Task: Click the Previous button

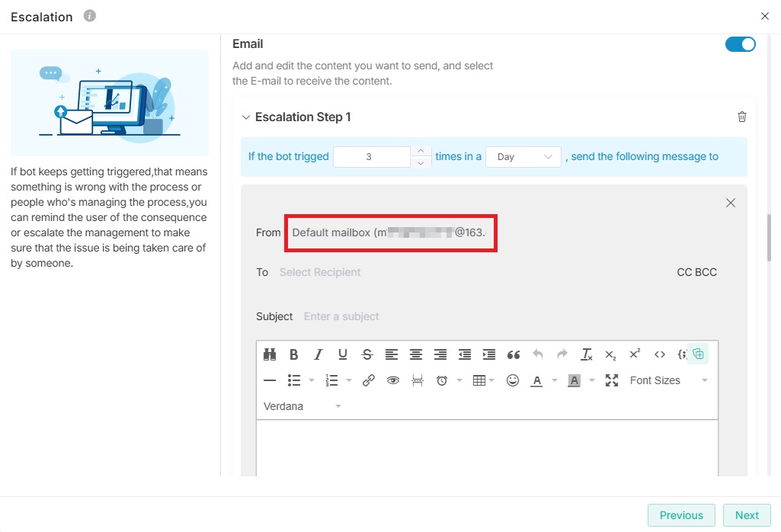Action: [x=680, y=515]
